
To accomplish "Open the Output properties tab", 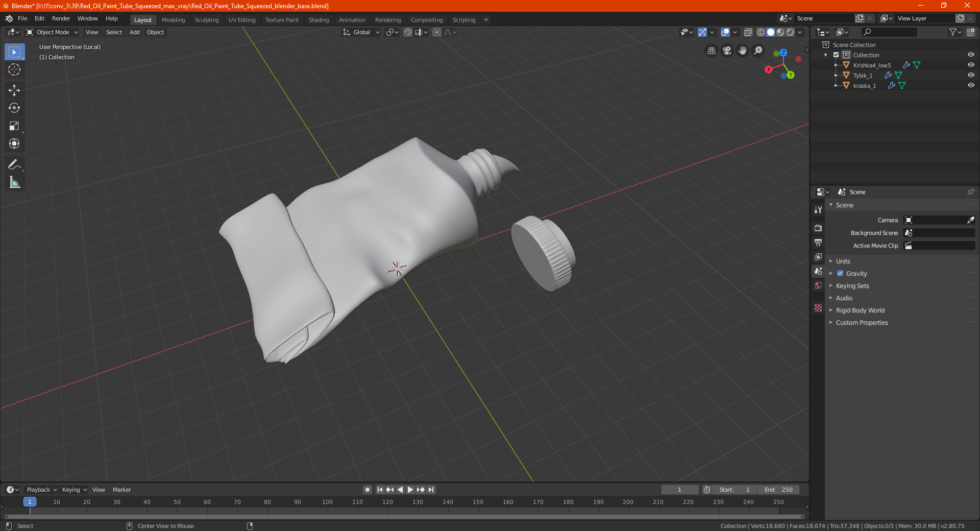I will (818, 242).
